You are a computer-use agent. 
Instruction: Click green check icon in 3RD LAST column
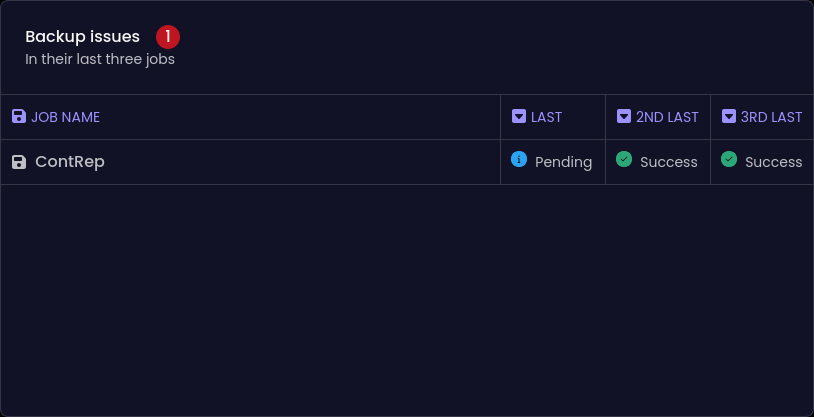coord(729,160)
